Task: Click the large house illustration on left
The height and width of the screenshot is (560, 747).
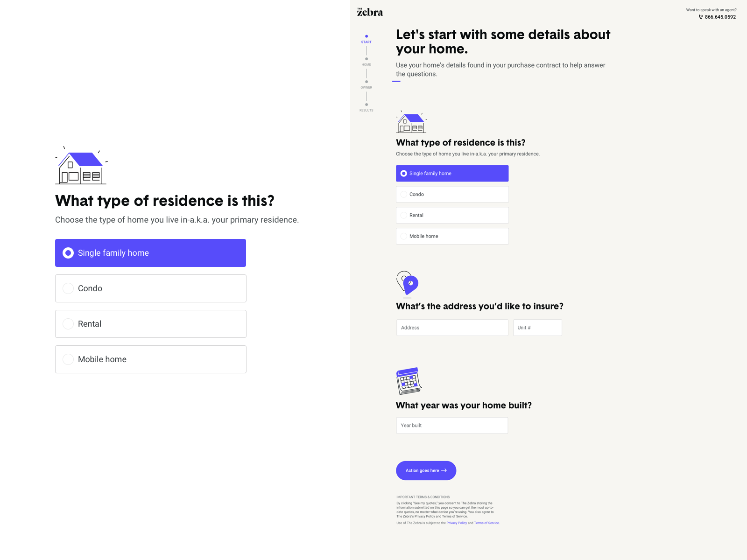Action: click(x=81, y=165)
